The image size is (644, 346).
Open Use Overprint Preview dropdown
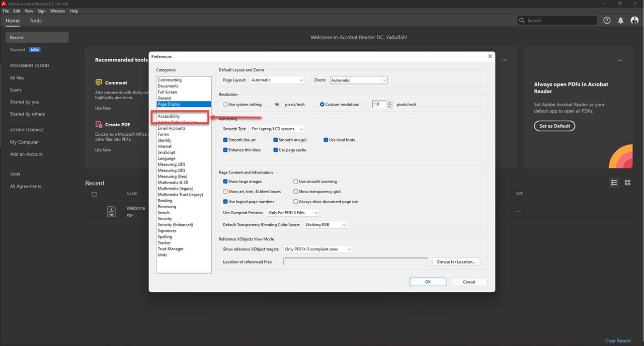pyautogui.click(x=293, y=213)
